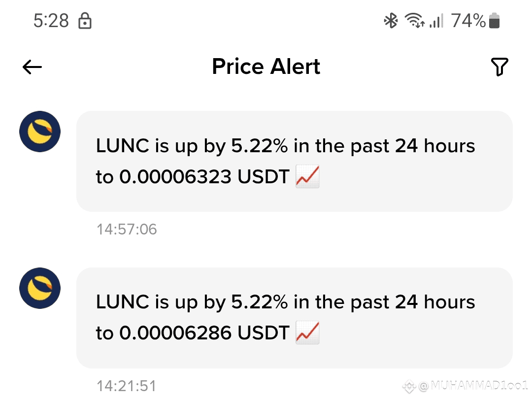Tap the 14:21:51 timestamp

(127, 386)
